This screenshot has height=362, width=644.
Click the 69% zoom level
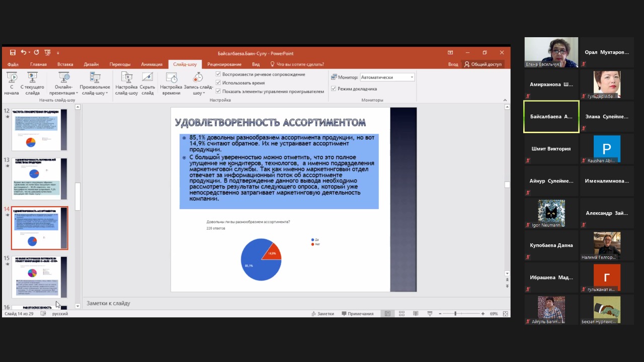tap(494, 314)
